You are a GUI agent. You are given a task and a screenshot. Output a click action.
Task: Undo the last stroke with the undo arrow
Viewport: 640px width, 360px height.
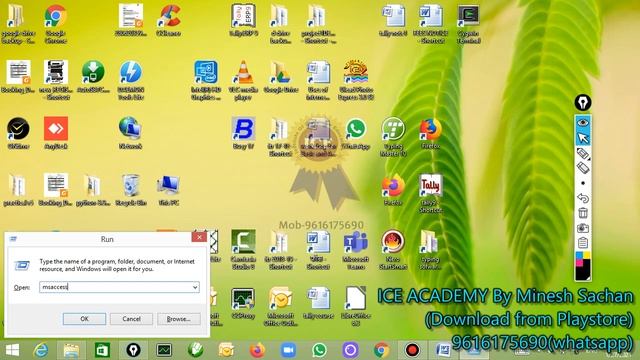583,198
